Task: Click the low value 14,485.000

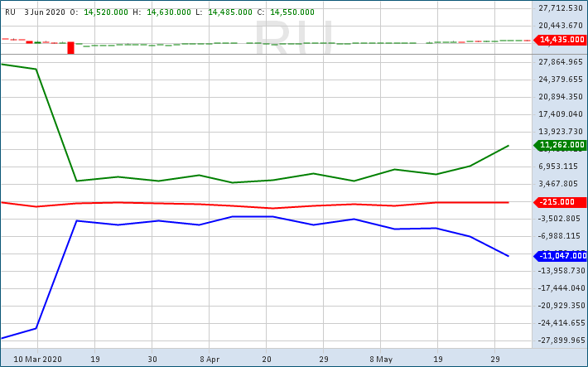Action: click(x=230, y=12)
